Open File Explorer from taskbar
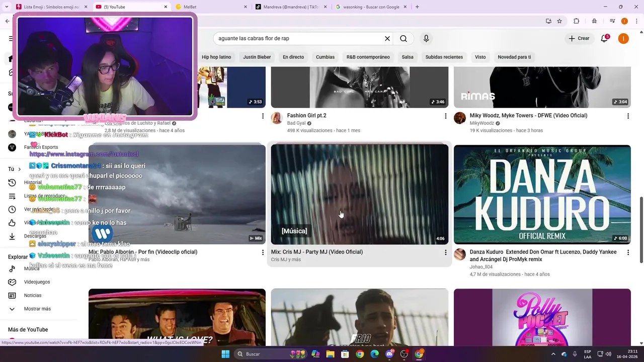Screen dimensions: 644x362 click(330, 354)
